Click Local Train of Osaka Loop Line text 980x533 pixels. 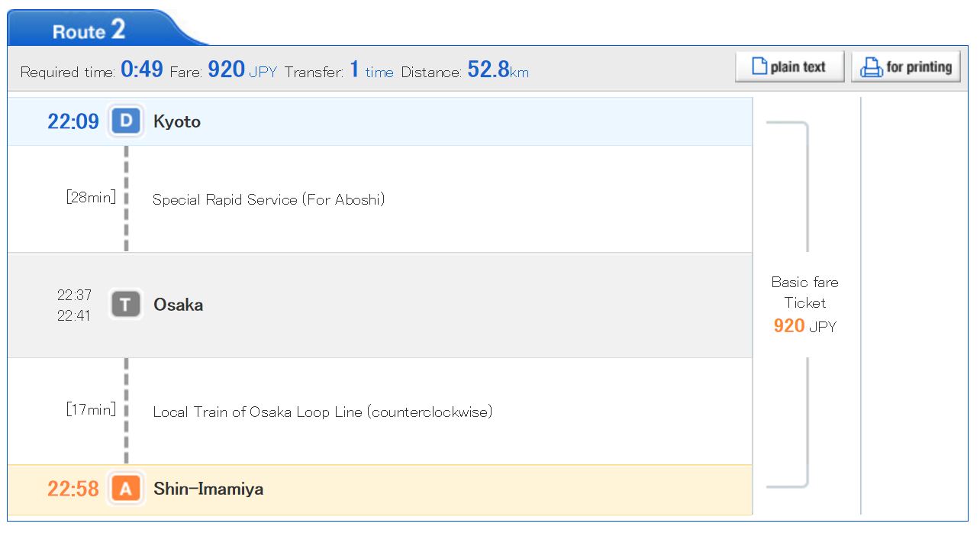pos(322,412)
